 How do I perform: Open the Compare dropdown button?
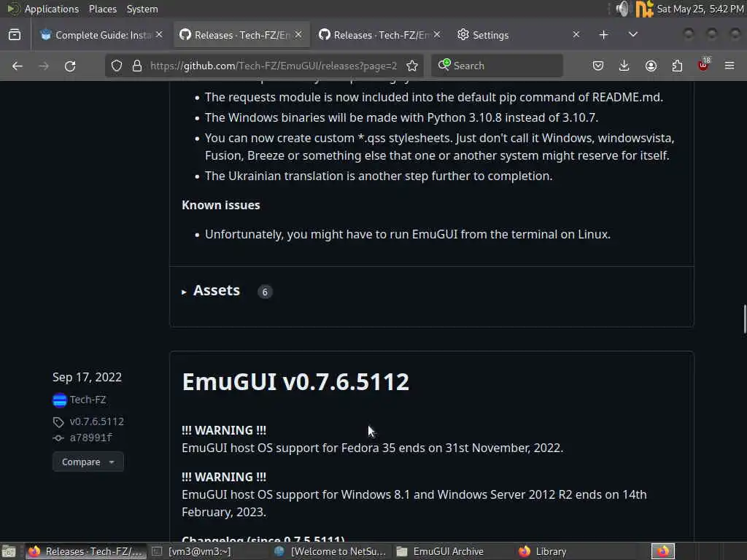coord(88,462)
